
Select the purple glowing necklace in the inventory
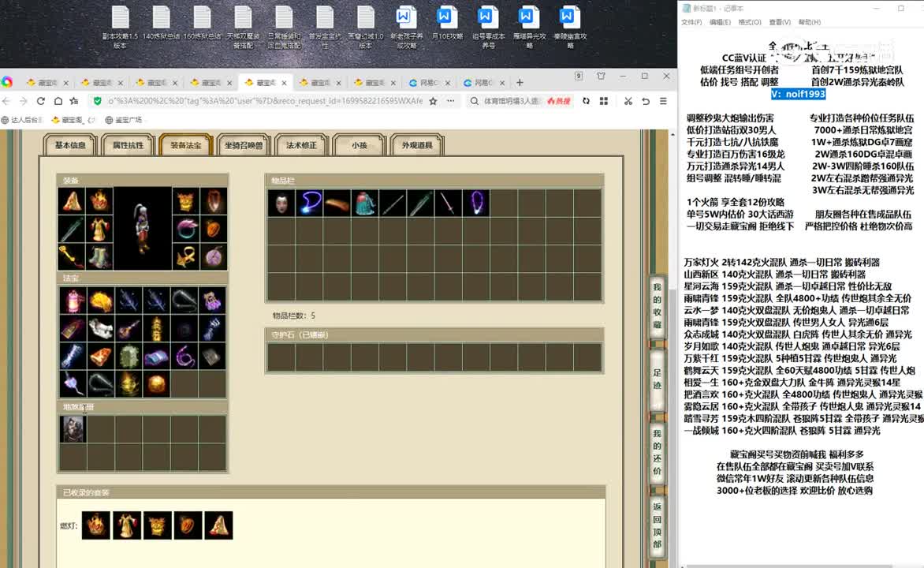click(476, 204)
